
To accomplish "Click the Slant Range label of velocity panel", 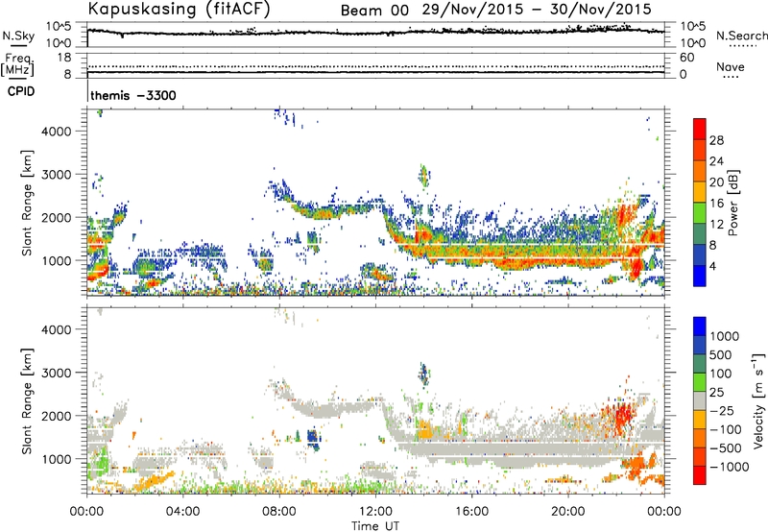I will (27, 401).
